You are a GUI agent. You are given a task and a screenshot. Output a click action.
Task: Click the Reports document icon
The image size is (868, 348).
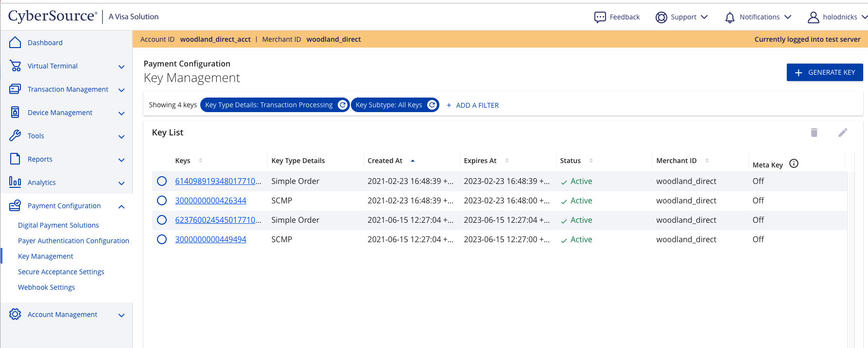coord(15,159)
